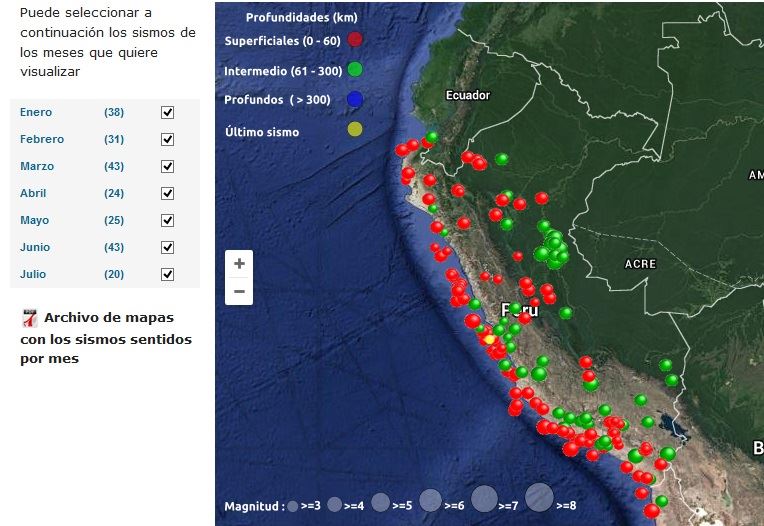Click the Enero month label
This screenshot has width=764, height=526.
(x=36, y=112)
